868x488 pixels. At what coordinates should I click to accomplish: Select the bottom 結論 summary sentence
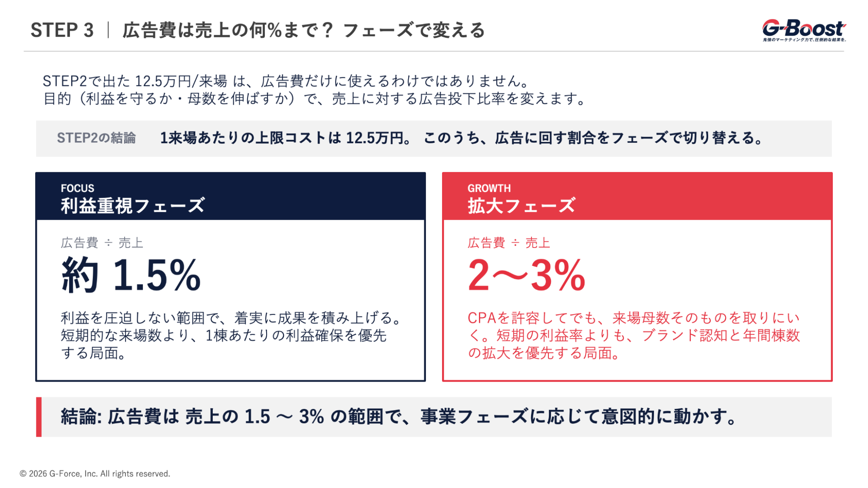[399, 417]
